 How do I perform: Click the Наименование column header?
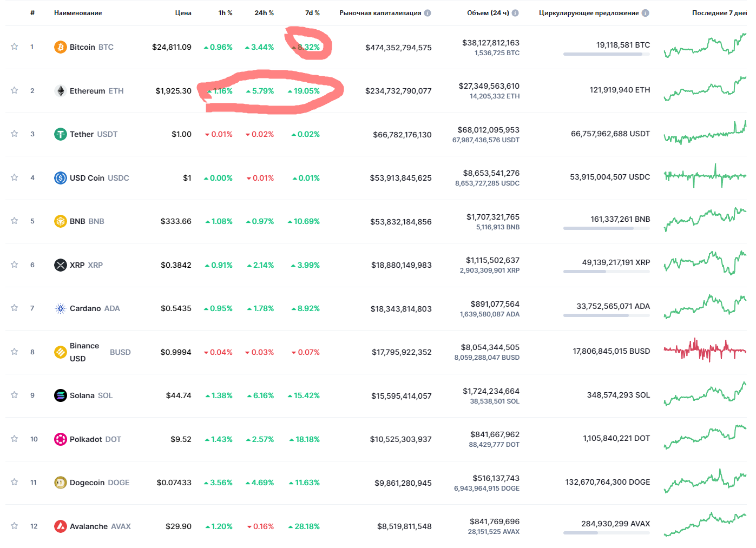point(78,13)
